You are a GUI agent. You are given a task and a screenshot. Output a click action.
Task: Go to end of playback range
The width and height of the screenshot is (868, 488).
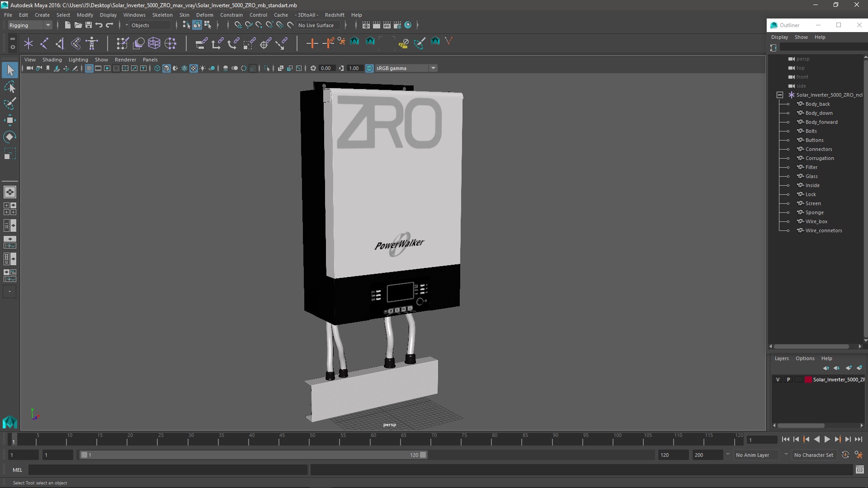pyautogui.click(x=859, y=439)
